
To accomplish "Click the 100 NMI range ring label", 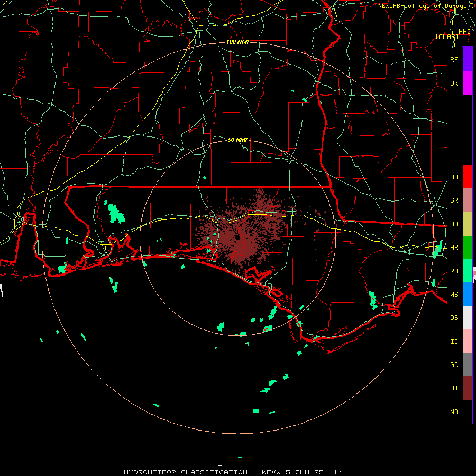I will pos(237,42).
